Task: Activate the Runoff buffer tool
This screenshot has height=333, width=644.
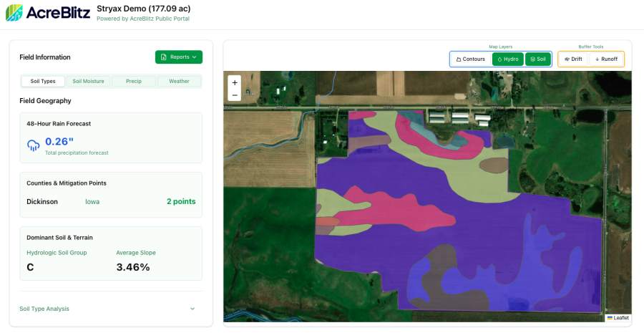Action: [606, 59]
